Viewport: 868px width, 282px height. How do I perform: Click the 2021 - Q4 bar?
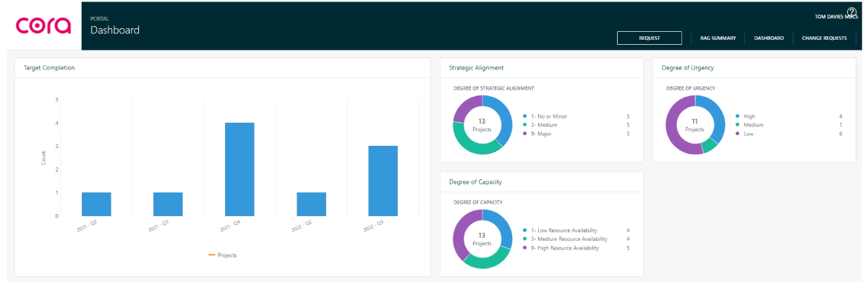(x=239, y=169)
